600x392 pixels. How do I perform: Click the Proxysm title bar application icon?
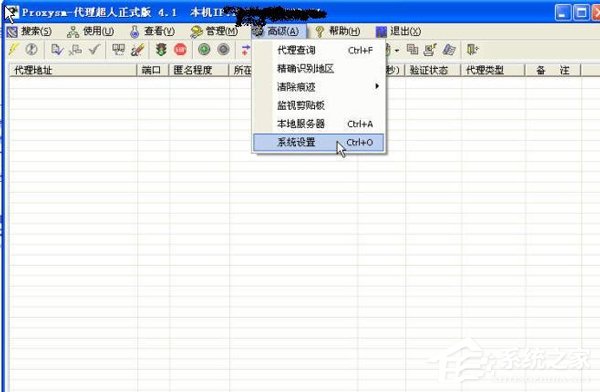click(x=11, y=13)
